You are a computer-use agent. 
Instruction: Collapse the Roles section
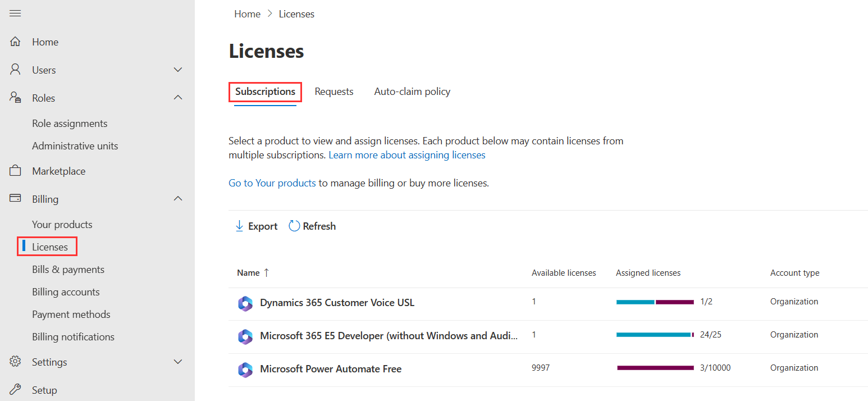178,97
